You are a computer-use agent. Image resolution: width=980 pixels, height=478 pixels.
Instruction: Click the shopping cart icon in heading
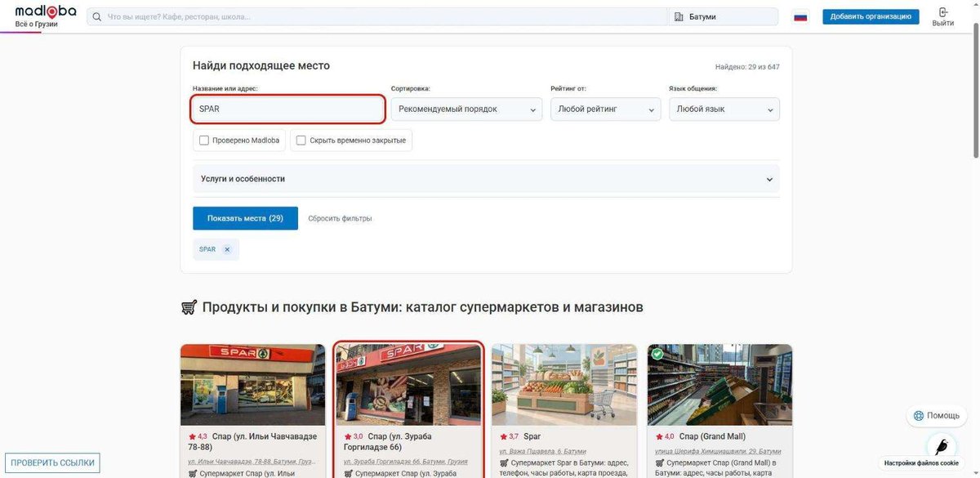tap(189, 308)
